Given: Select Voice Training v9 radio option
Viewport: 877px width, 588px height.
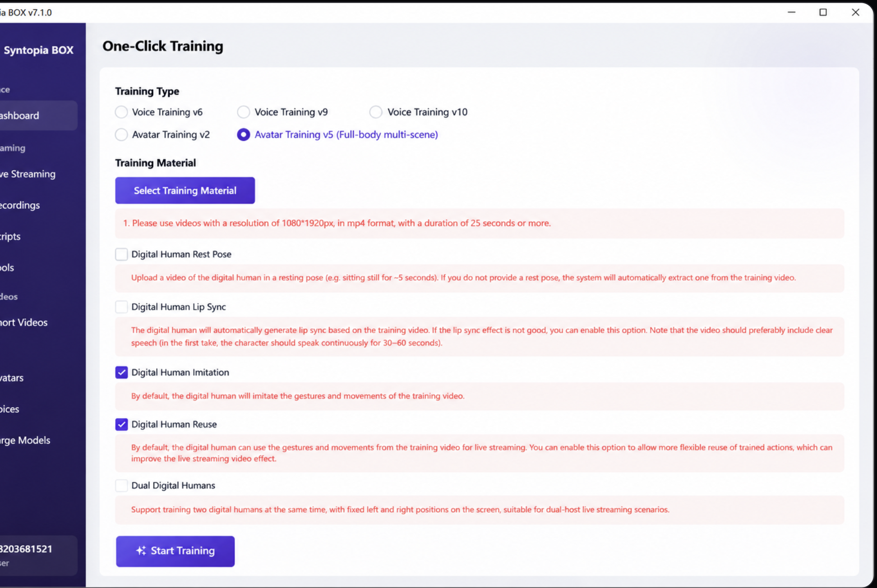Looking at the screenshot, I should click(x=244, y=112).
